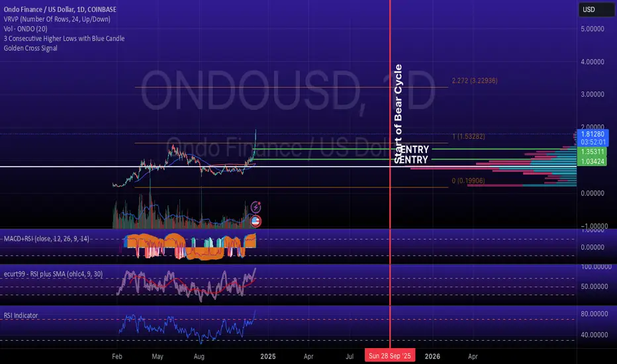Select the VRVP indicator legend

point(57,19)
